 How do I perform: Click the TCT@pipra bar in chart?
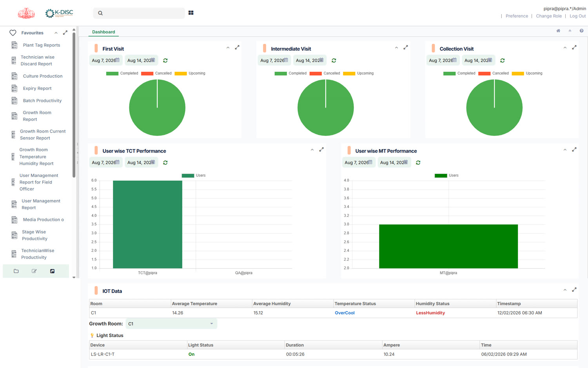point(147,224)
